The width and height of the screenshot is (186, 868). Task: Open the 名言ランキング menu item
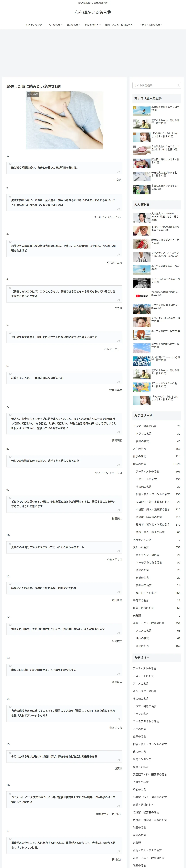[34, 25]
